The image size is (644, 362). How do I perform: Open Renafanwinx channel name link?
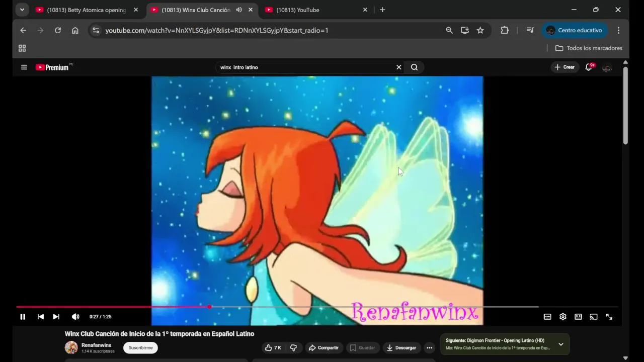(96, 345)
